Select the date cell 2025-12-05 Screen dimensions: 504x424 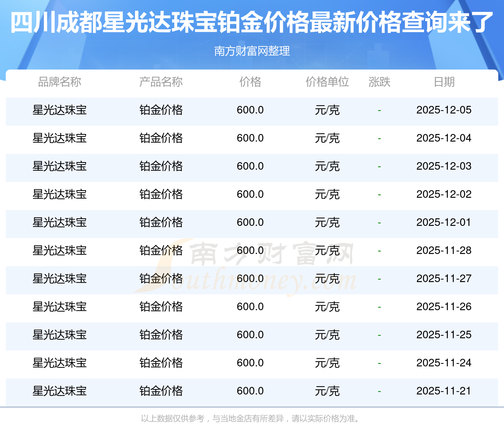[444, 110]
